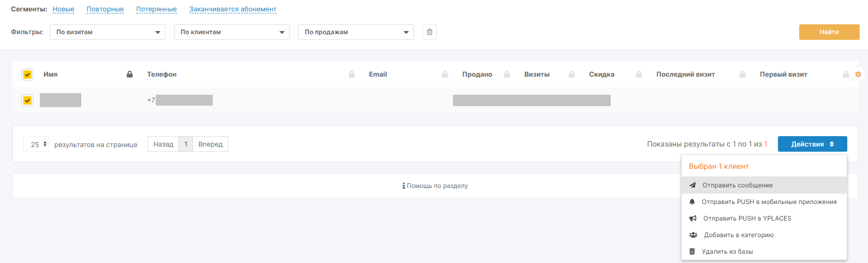Change the 25 results per page selector

pos(36,144)
